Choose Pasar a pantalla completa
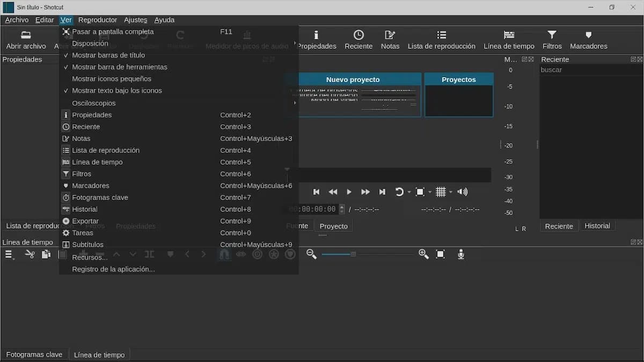This screenshot has width=644, height=362. [x=179, y=32]
